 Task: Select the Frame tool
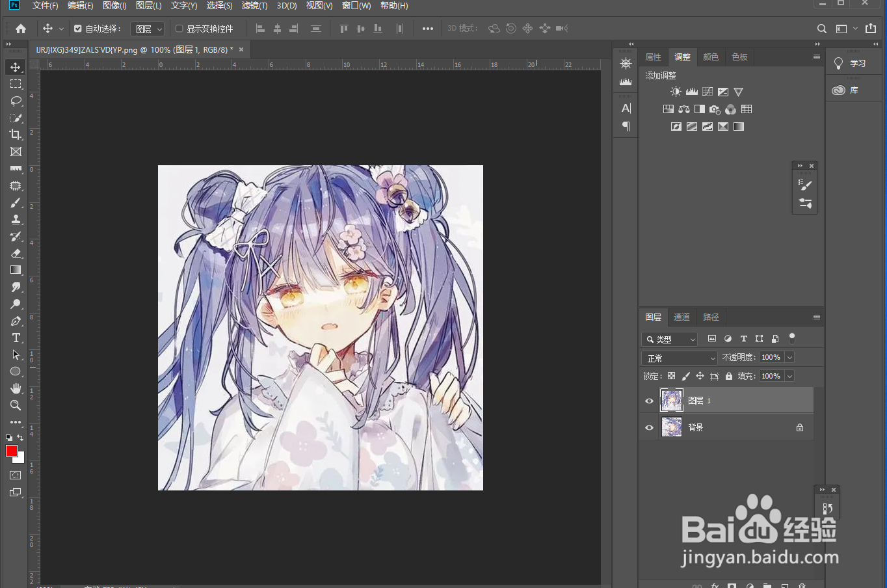(x=16, y=152)
